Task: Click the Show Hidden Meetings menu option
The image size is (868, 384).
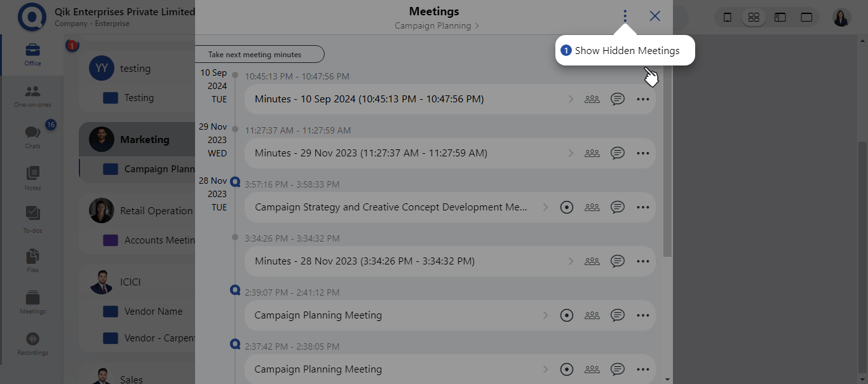Action: click(x=626, y=51)
